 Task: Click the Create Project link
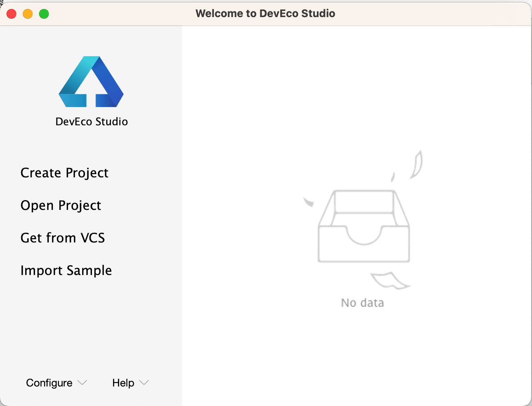tap(64, 173)
